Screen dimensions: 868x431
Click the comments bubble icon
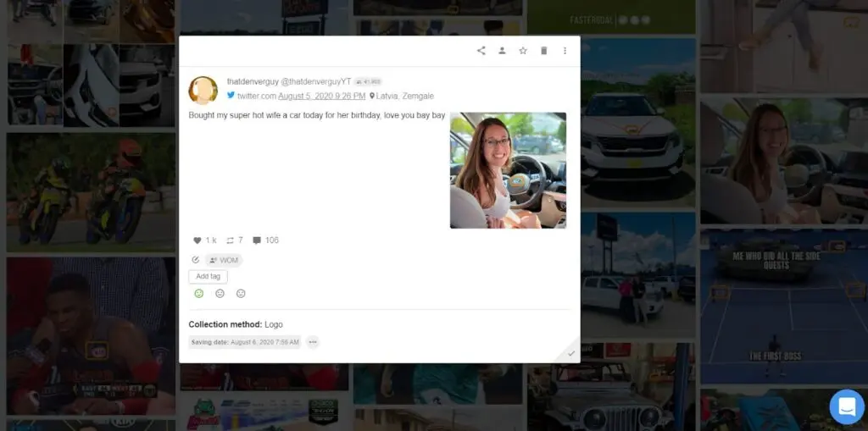(257, 240)
